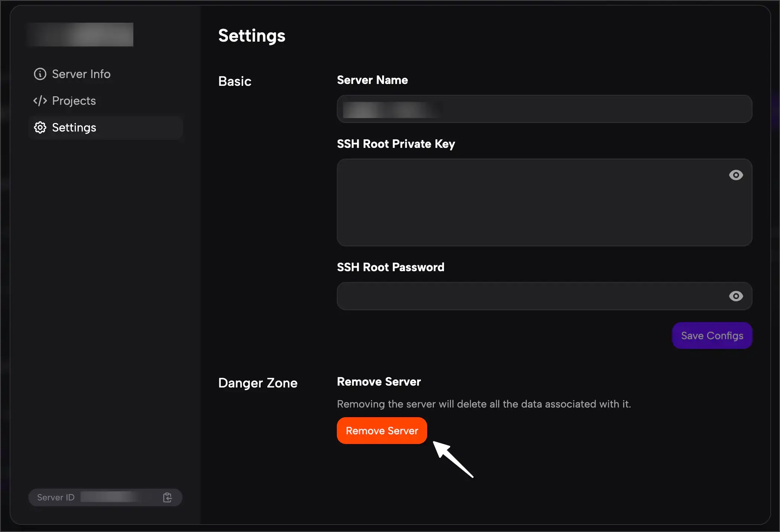Go to the Projects section
Viewport: 780px width, 532px height.
point(74,101)
